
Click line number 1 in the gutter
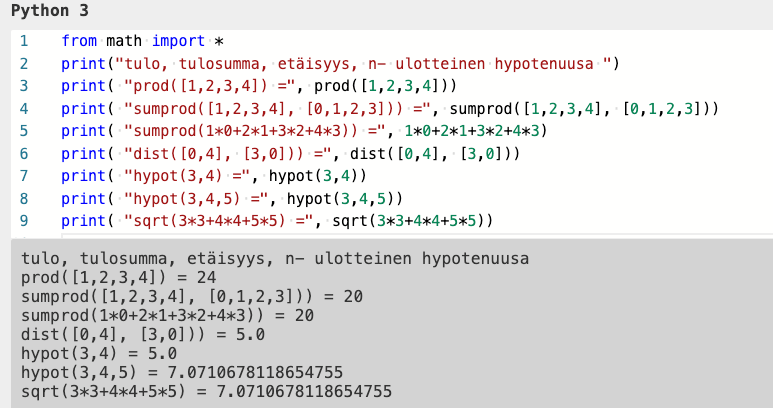click(x=23, y=42)
